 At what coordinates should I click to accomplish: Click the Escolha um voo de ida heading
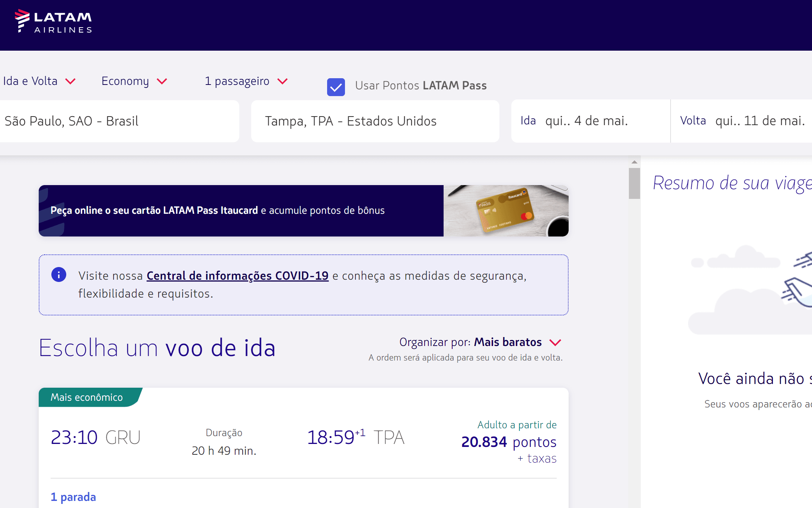[x=157, y=348]
